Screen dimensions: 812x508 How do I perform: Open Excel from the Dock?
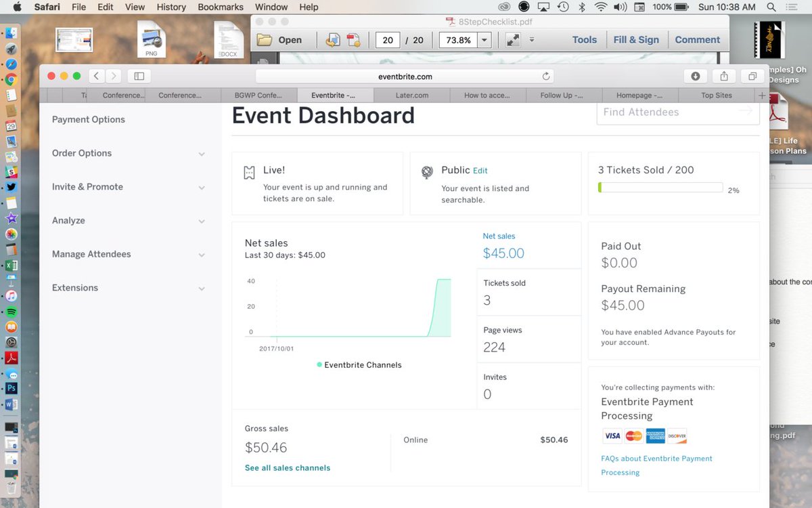[x=11, y=266]
